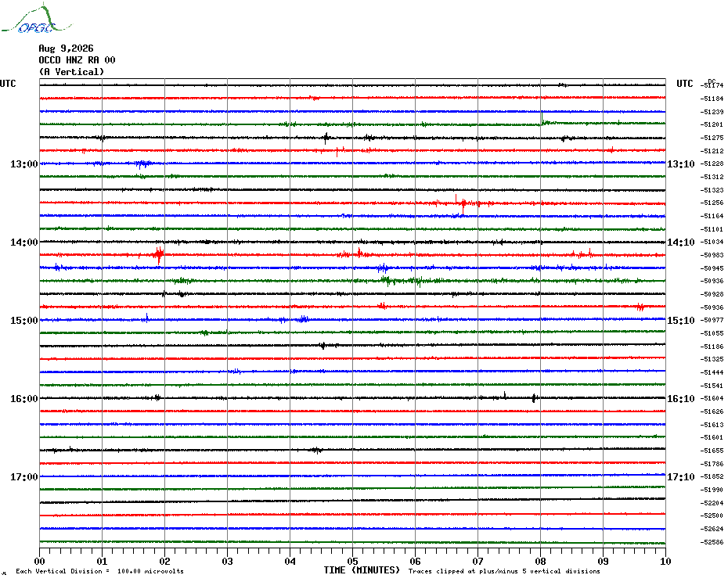Click the DC value '-50977'
This screenshot has width=728, height=582.
click(x=712, y=320)
